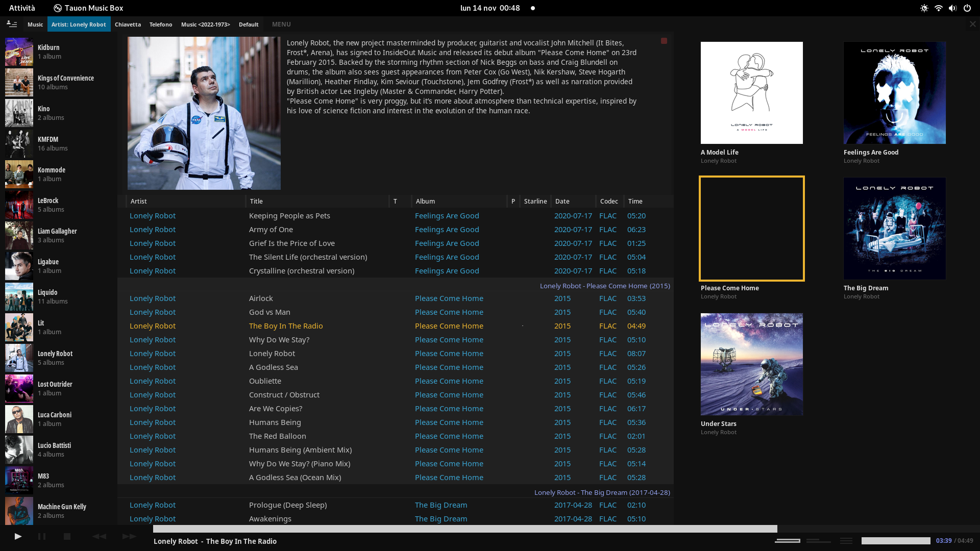This screenshot has height=551, width=980.
Task: Switch to the Chiavetta tab
Action: pos(128,24)
